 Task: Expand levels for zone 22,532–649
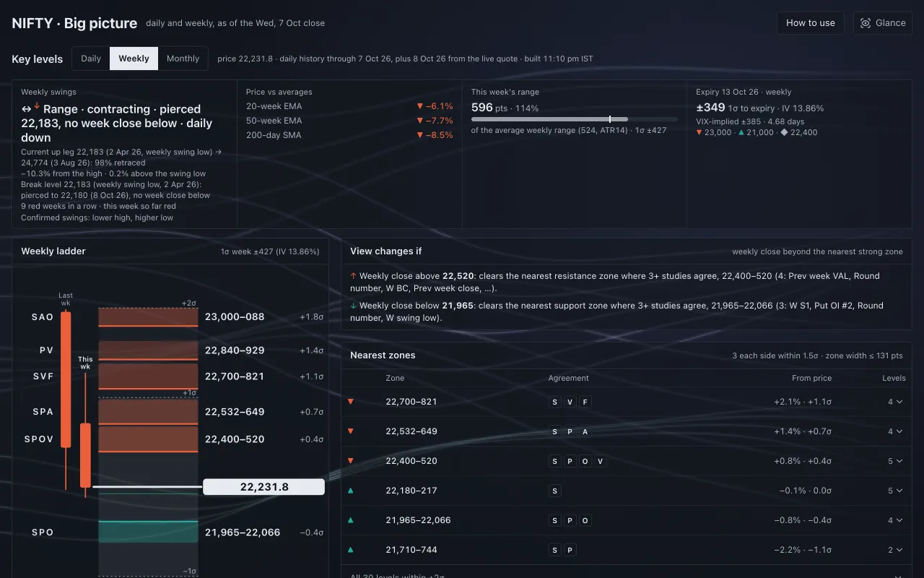(x=895, y=431)
